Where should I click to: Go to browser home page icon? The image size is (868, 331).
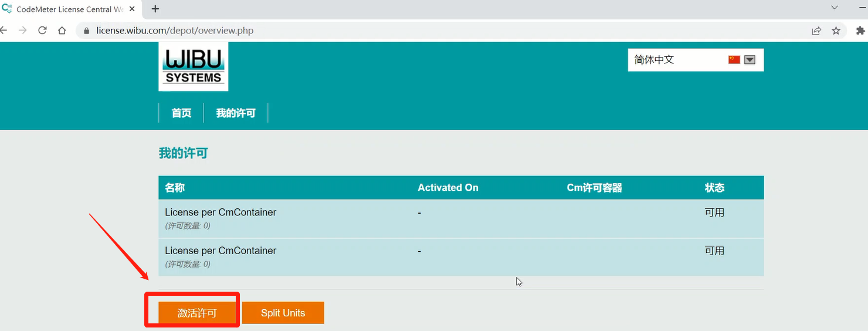point(62,31)
